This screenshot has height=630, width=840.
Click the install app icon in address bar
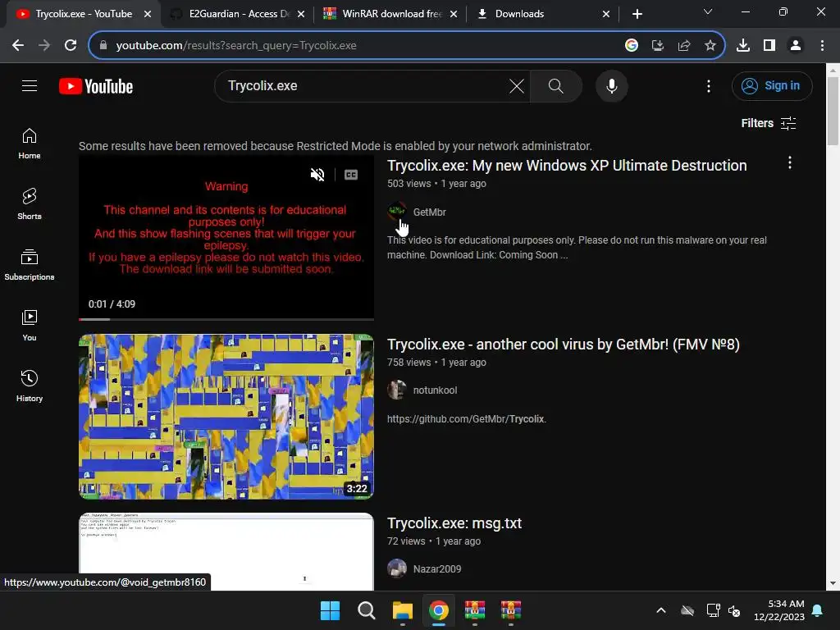point(658,46)
